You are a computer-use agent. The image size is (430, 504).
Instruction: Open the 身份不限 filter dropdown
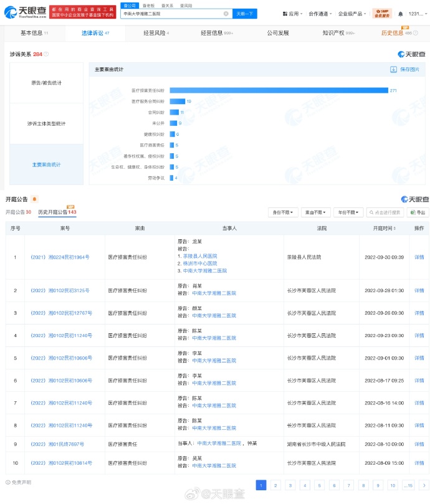(x=283, y=212)
